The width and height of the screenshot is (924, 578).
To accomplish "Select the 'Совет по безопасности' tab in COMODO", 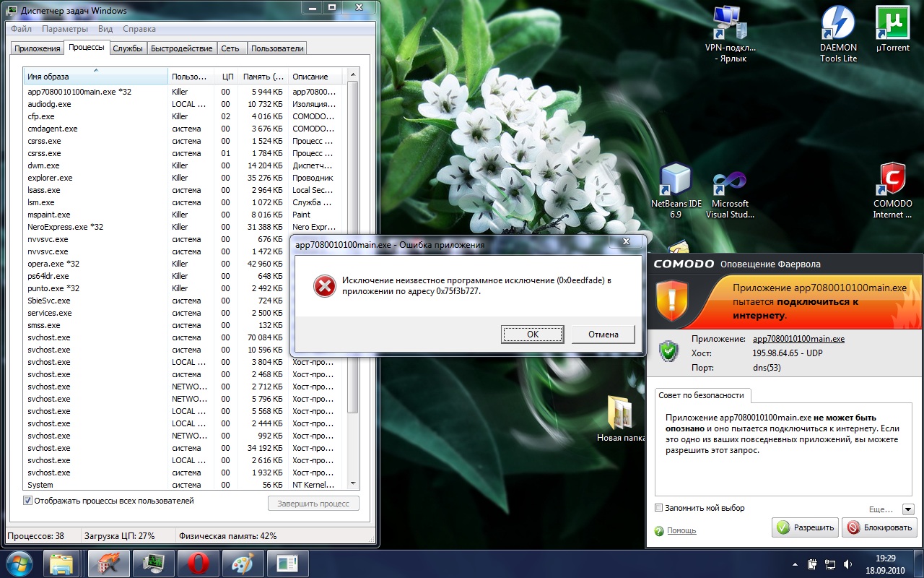I will [704, 395].
